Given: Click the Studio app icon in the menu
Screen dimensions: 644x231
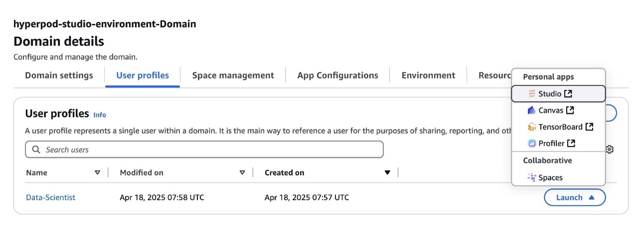Looking at the screenshot, I should pyautogui.click(x=532, y=94).
